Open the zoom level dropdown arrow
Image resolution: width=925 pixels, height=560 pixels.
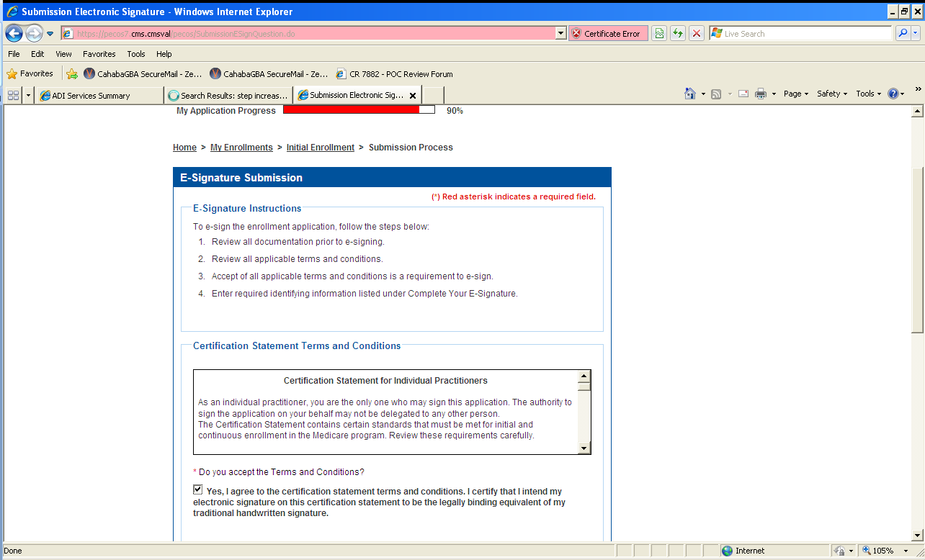pos(906,551)
